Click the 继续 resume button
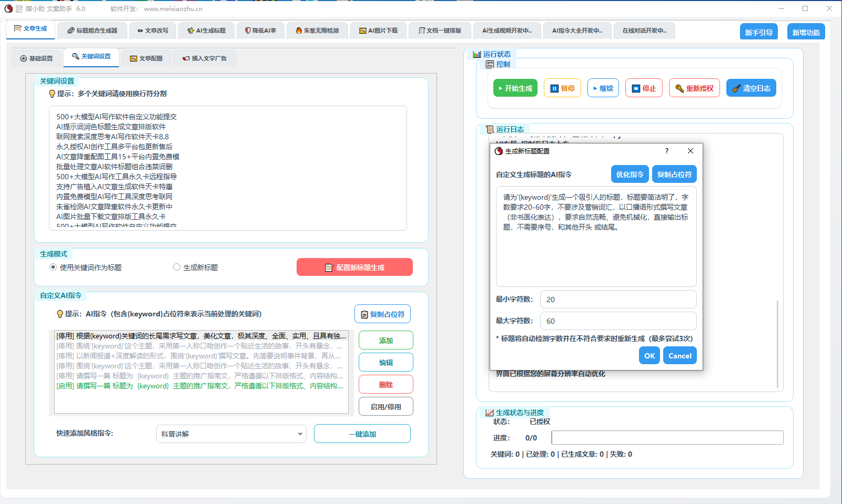 tap(603, 88)
